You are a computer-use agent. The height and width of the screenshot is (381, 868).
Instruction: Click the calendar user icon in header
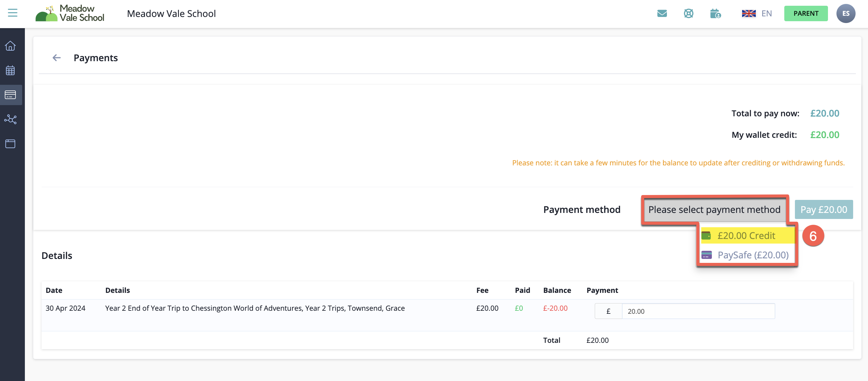click(x=715, y=13)
